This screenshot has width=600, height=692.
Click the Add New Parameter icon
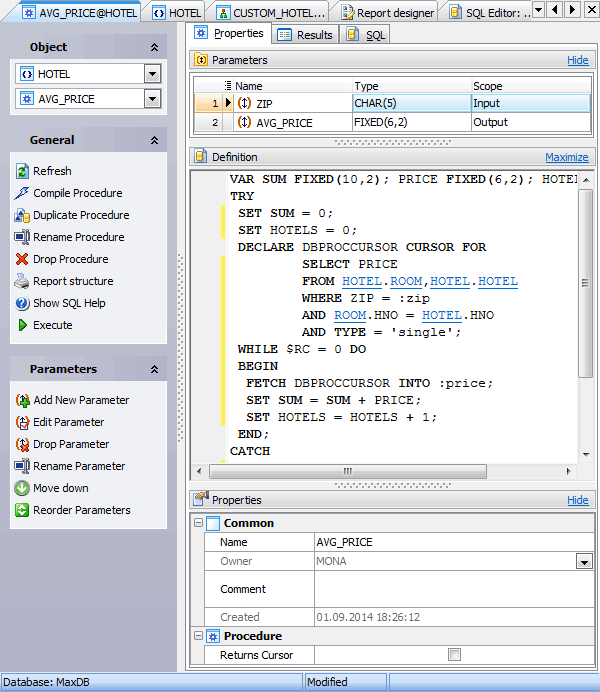tap(23, 400)
